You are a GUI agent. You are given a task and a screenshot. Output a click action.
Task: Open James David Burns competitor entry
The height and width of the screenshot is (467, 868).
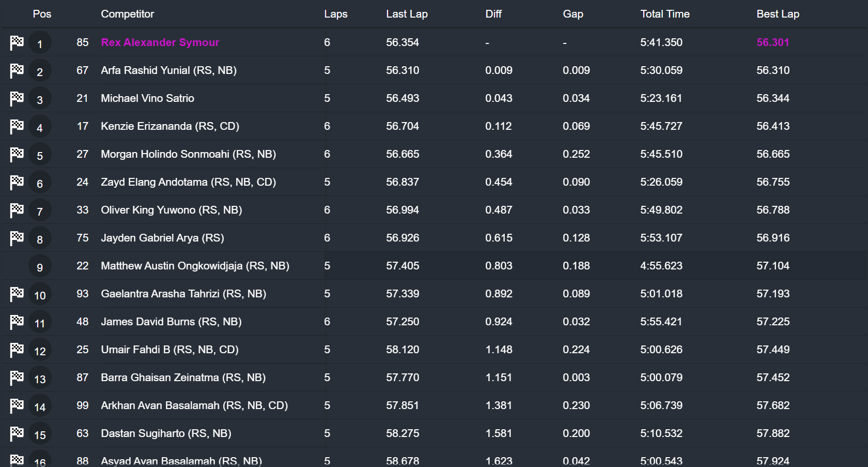click(x=171, y=322)
